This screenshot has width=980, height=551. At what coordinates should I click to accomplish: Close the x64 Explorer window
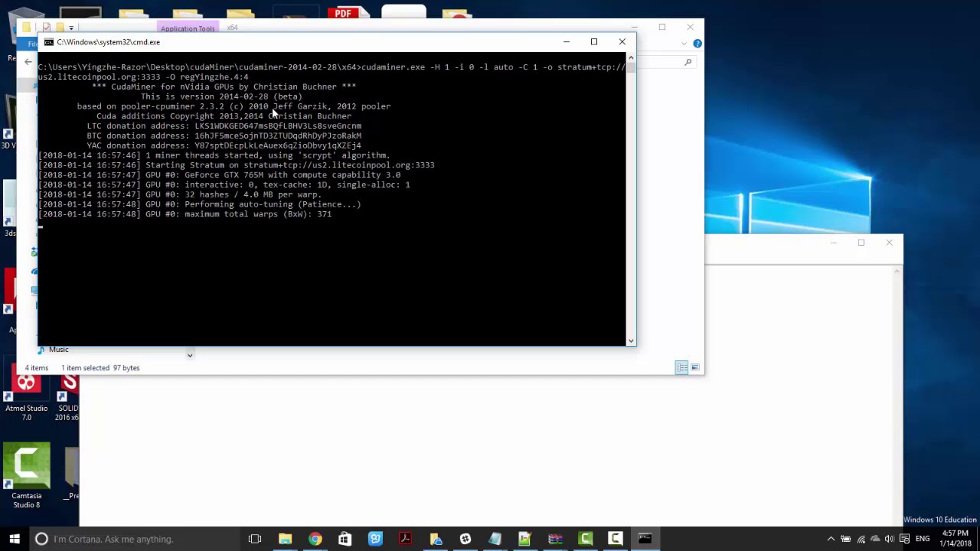690,27
